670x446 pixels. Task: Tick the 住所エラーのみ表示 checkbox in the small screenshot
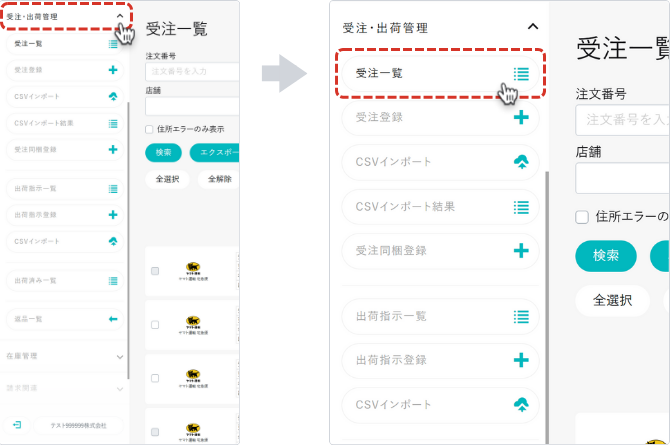tap(150, 129)
